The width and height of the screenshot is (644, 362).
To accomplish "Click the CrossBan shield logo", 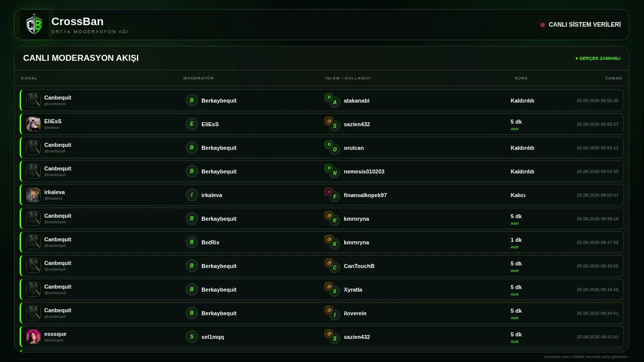I will click(34, 25).
